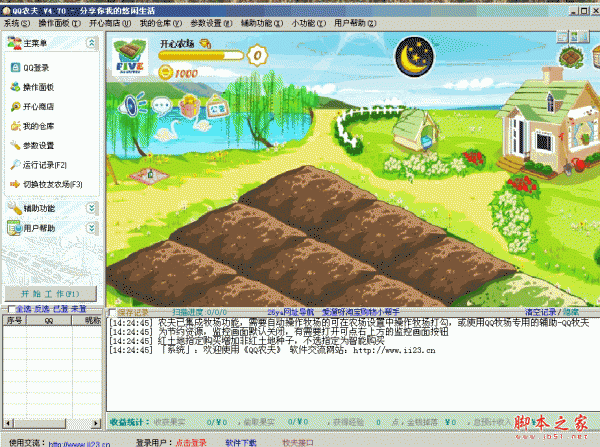Toggle the 保存记录 checkbox
Screen dimensions: 600x447
[112, 312]
